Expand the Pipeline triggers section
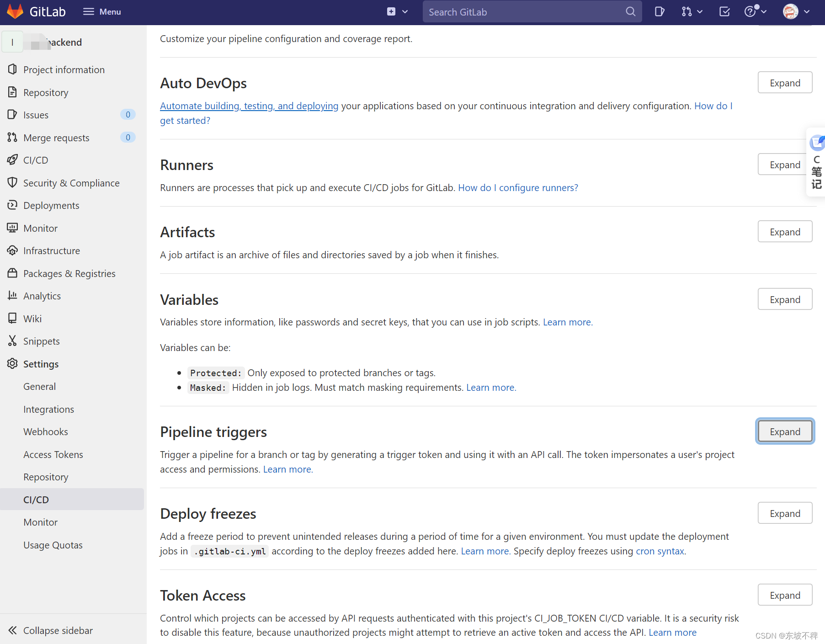825x644 pixels. (784, 431)
